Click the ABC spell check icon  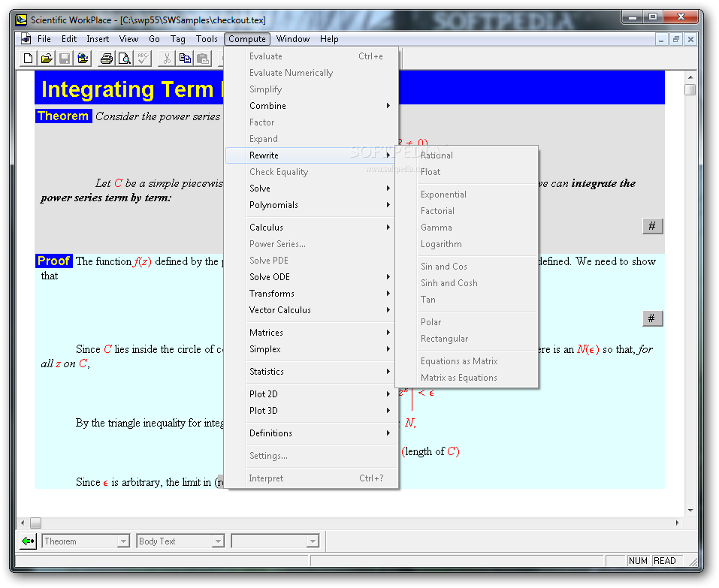[143, 59]
